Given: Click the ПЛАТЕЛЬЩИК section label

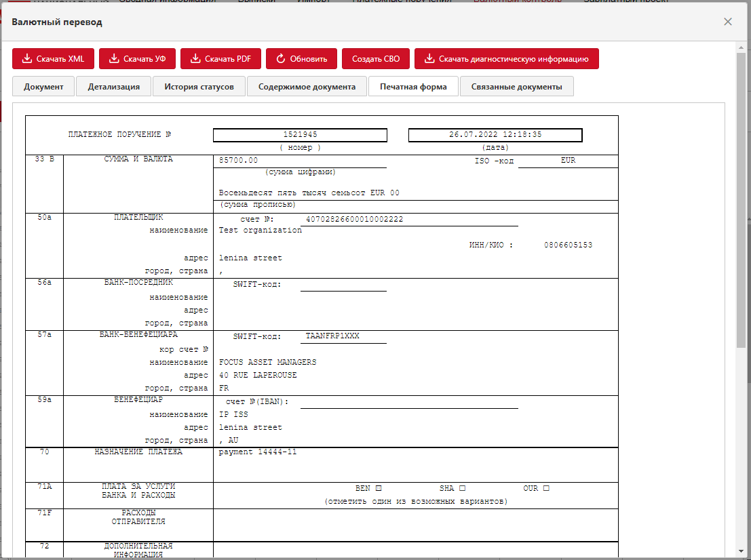Looking at the screenshot, I should coord(138,218).
